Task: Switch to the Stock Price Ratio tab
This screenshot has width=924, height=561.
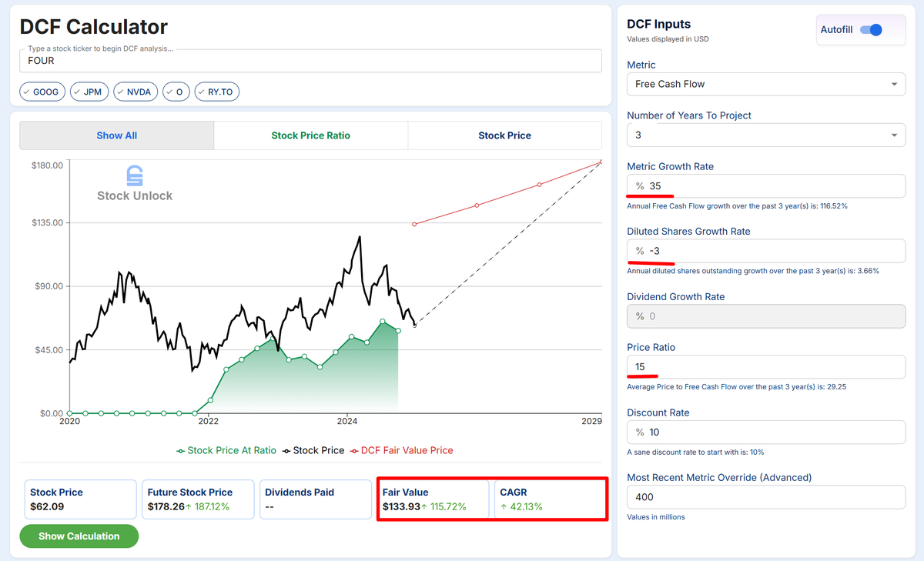Action: tap(311, 135)
